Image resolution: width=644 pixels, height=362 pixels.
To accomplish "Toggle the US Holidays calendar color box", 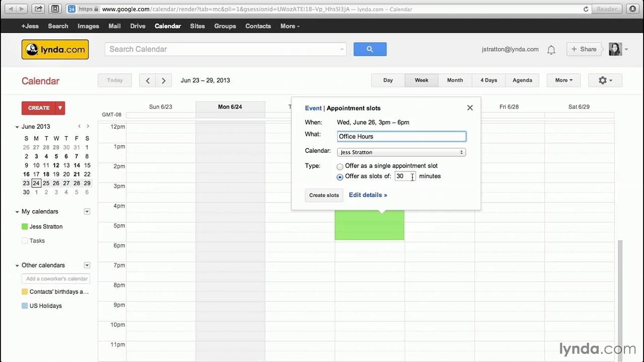I will point(25,306).
